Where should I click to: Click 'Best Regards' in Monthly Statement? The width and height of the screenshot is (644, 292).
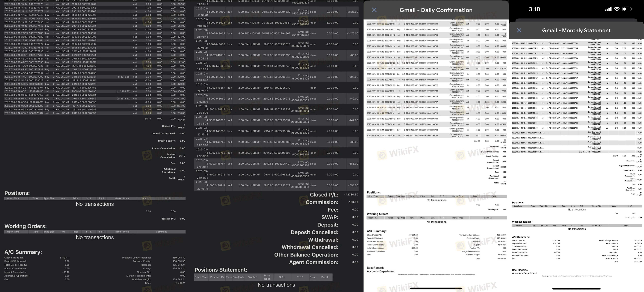pyautogui.click(x=520, y=270)
